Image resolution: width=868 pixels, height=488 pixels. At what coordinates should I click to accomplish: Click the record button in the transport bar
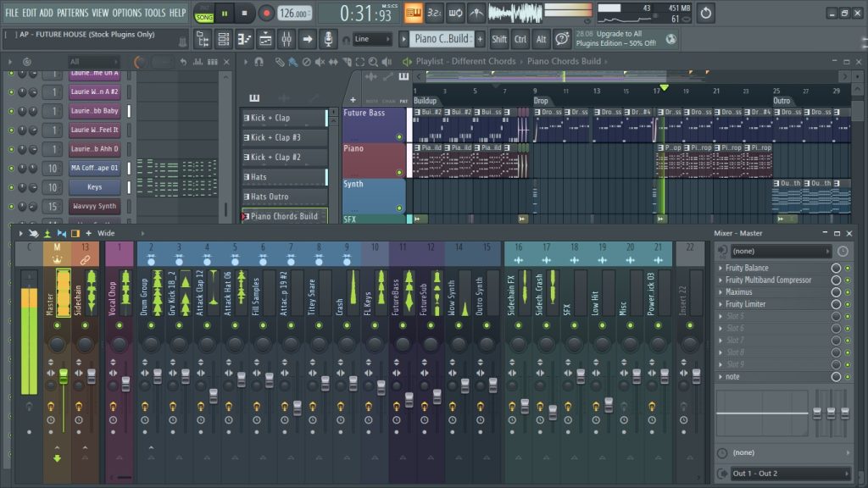266,13
